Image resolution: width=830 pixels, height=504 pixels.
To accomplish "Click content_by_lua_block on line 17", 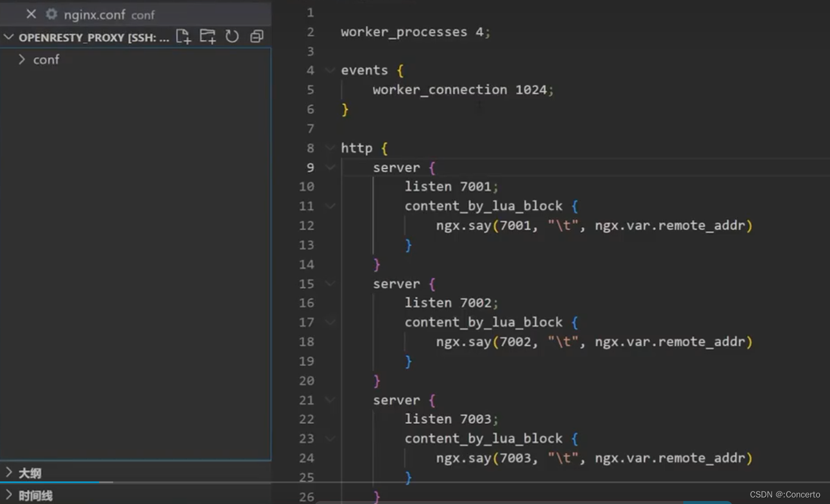I will (x=484, y=322).
